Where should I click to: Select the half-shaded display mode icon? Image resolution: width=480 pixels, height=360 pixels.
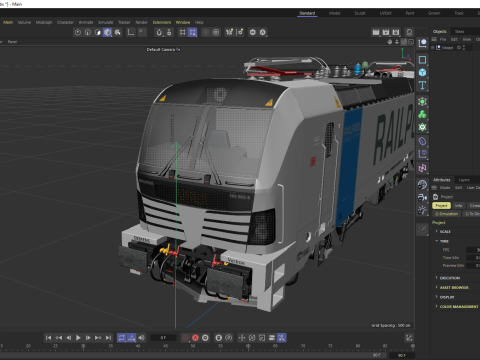98,32
